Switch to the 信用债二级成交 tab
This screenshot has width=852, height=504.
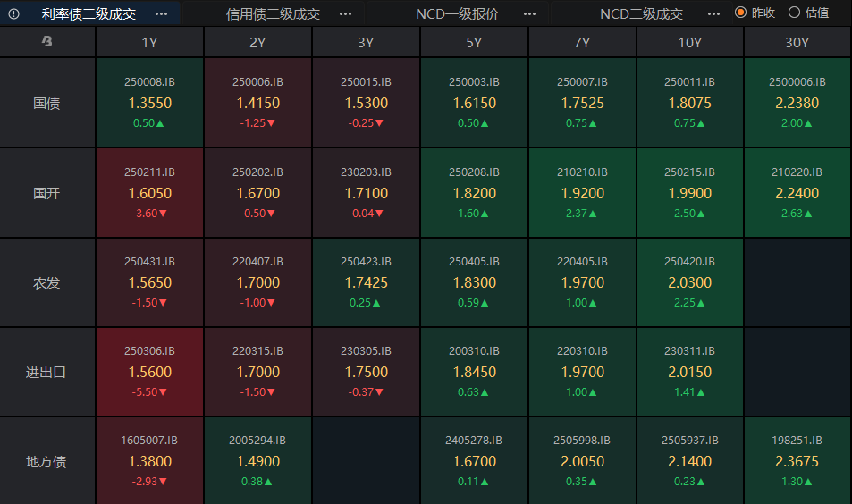(x=273, y=13)
